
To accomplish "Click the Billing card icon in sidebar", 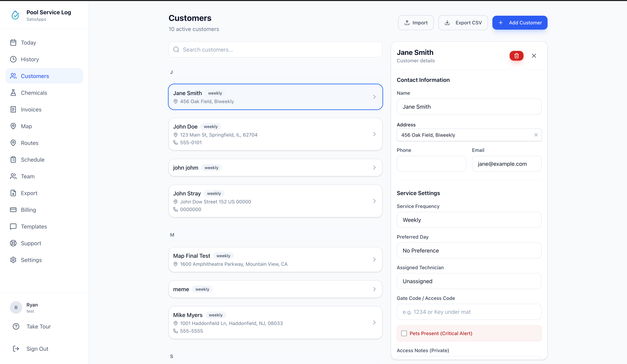I will click(x=13, y=210).
